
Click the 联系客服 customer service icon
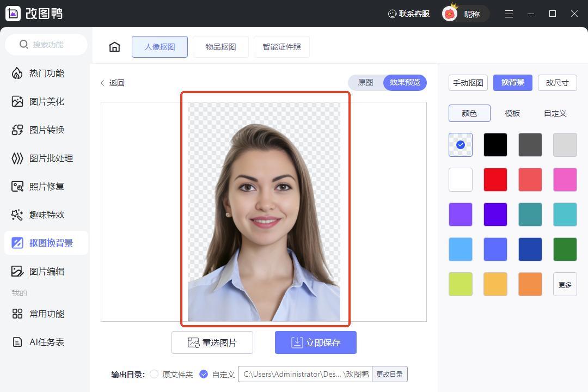392,14
